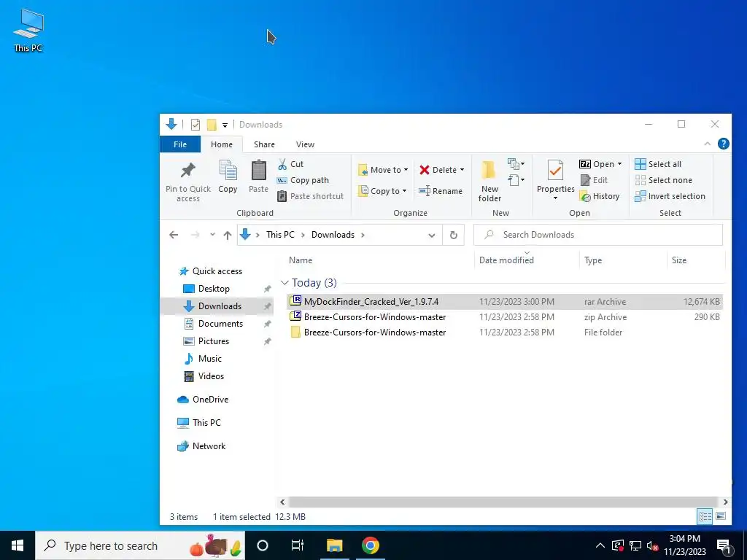Click File Explorer taskbar icon
The image size is (747, 560).
coord(334,545)
